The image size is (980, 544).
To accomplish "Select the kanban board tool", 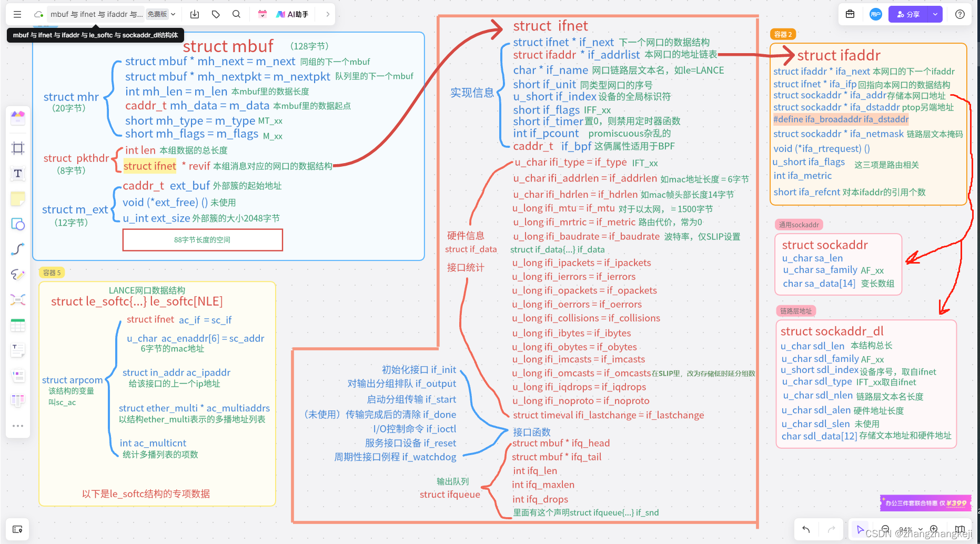I will (x=18, y=401).
